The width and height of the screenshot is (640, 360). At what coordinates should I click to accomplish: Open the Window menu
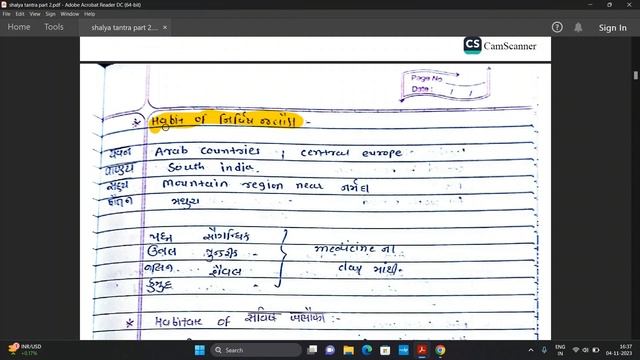(69, 14)
